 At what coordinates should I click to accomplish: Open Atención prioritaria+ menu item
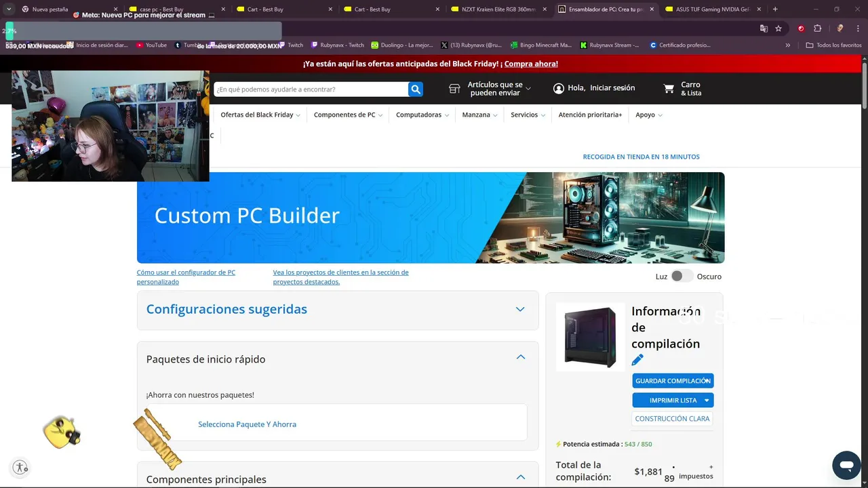click(590, 115)
